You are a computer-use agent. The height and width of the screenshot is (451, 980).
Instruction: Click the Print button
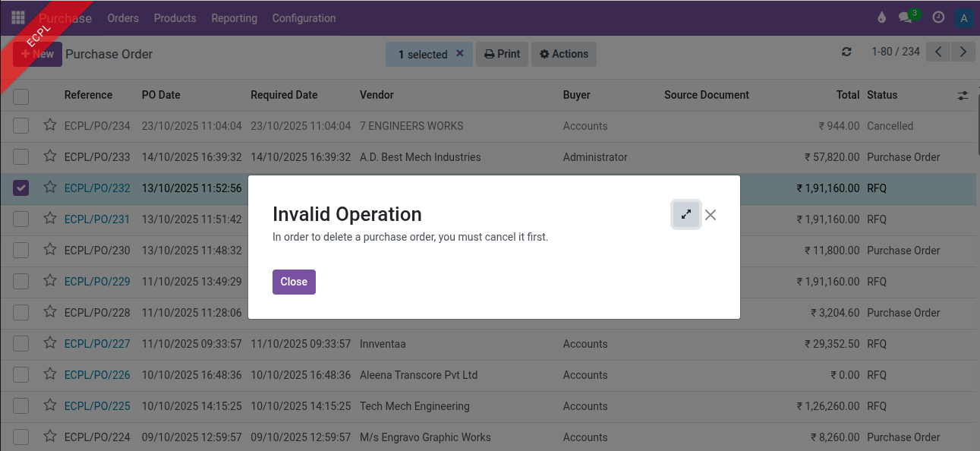click(502, 54)
